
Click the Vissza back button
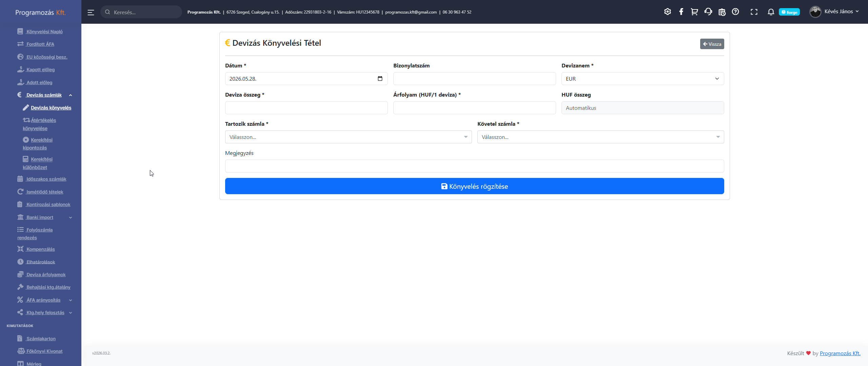coord(712,44)
